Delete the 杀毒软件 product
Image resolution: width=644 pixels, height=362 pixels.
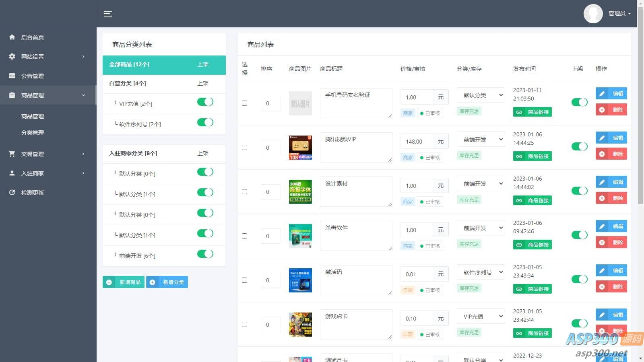611,242
